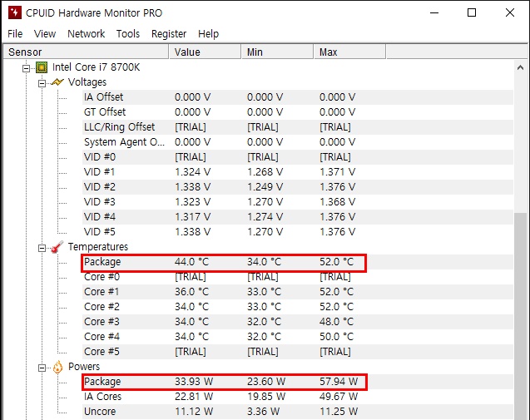
Task: Open the Tools menu
Action: pyautogui.click(x=128, y=34)
